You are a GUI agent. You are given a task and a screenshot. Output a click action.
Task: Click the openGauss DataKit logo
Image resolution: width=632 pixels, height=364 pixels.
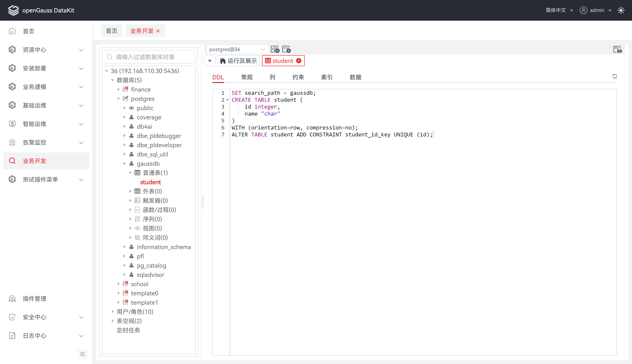[13, 10]
